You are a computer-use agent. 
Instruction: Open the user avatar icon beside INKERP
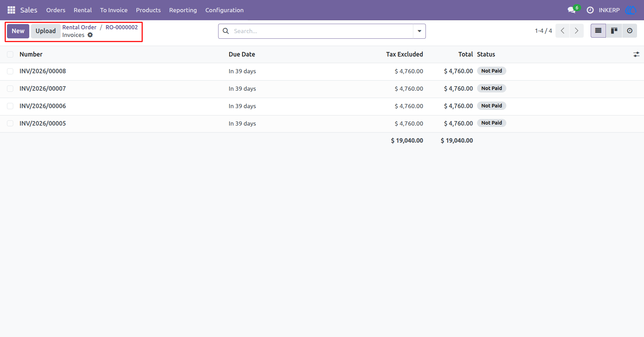point(631,10)
